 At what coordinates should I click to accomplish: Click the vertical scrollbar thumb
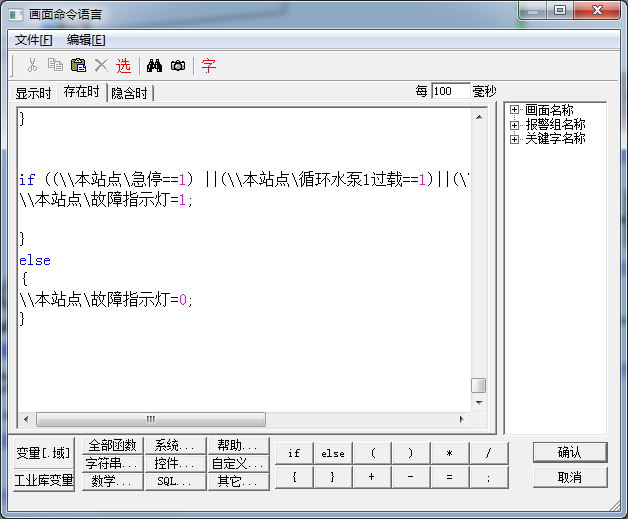479,386
